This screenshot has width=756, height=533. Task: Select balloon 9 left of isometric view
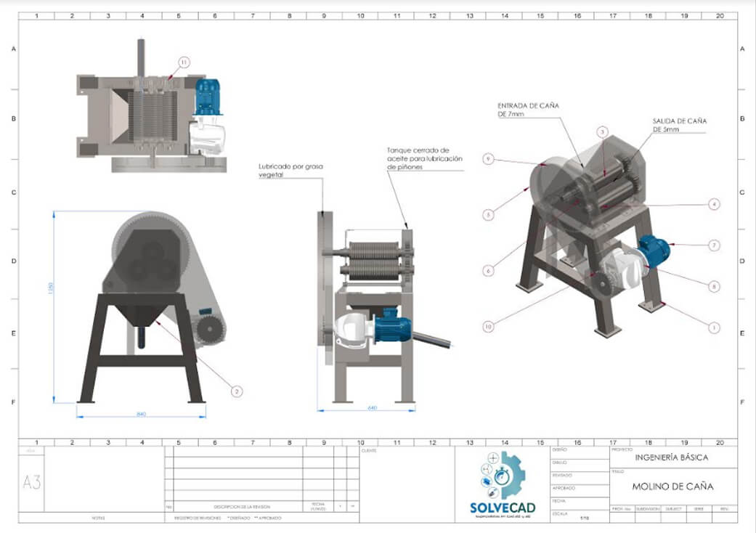[488, 158]
